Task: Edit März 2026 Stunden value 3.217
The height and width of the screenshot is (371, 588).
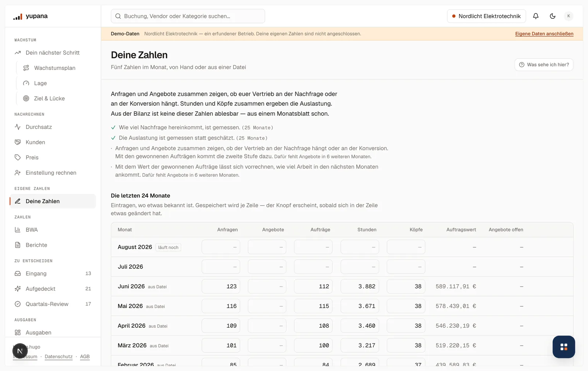Action: [360, 345]
